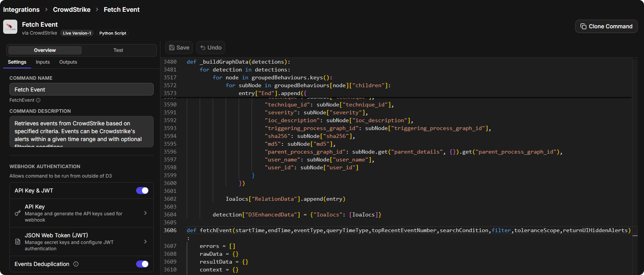Click the Live Version-1 badge
644x275 pixels.
(x=77, y=33)
